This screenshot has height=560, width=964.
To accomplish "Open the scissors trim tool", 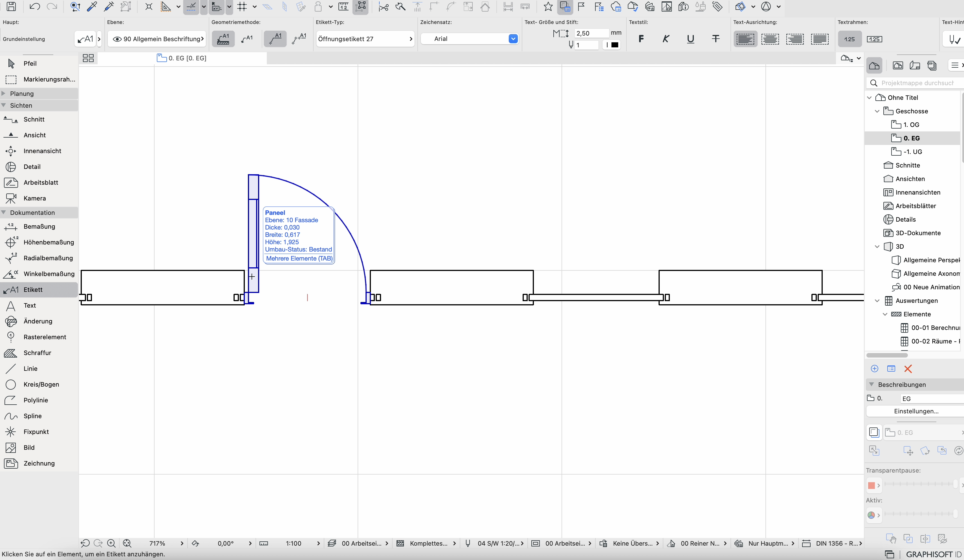I will pyautogui.click(x=383, y=6).
